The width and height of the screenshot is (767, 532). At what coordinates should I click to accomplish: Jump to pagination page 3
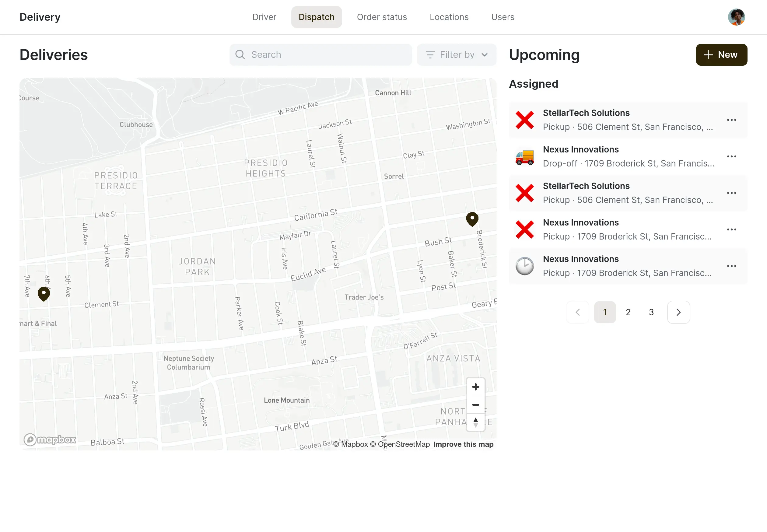[651, 312]
